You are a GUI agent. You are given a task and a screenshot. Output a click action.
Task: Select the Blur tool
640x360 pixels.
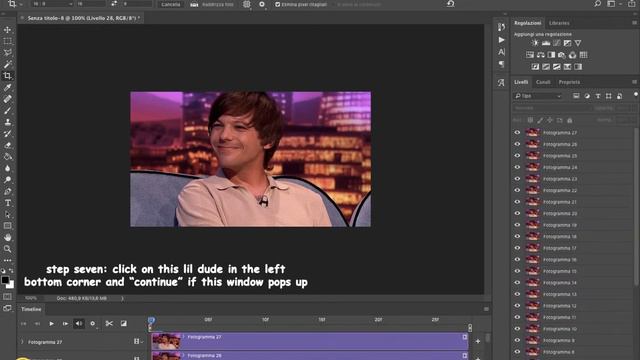coord(7,168)
